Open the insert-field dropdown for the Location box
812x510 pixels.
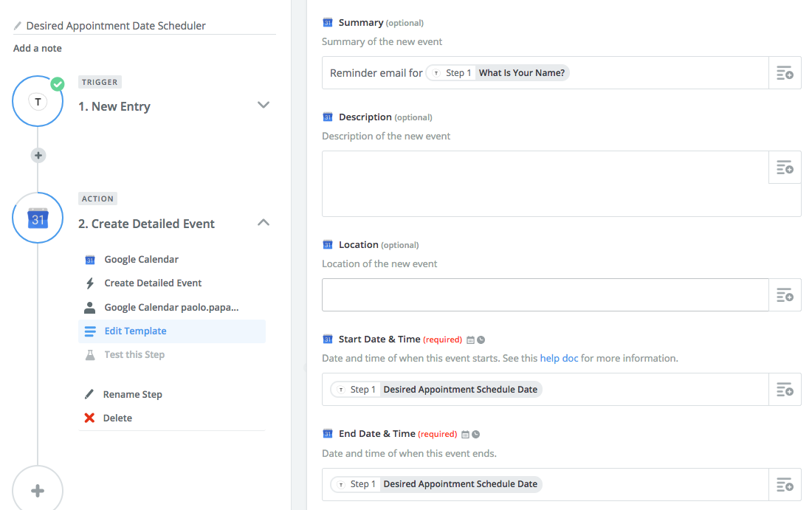click(x=785, y=294)
